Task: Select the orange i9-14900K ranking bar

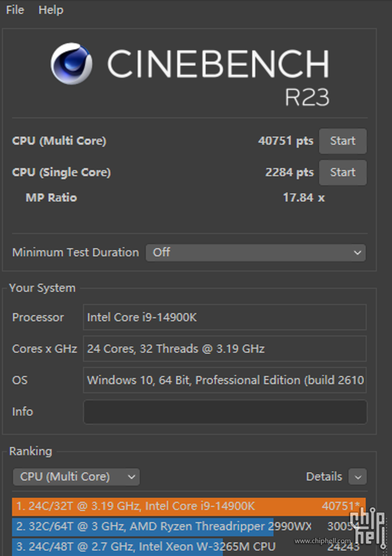Action: [x=188, y=506]
